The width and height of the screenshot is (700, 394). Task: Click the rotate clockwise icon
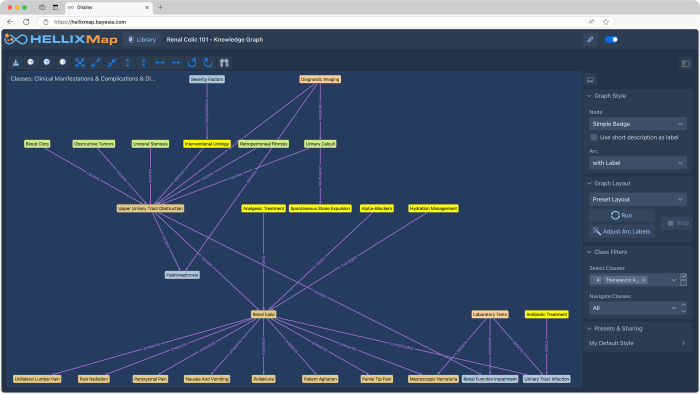[x=208, y=62]
